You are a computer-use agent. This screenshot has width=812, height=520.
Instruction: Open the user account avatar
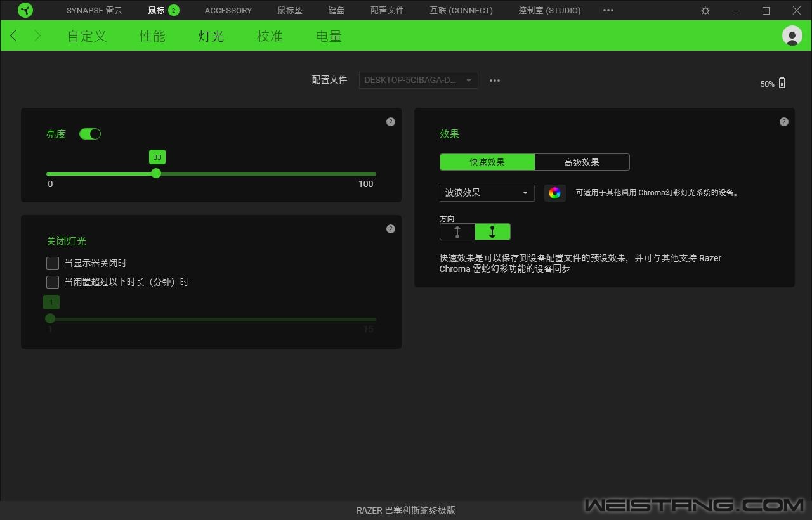pos(792,36)
